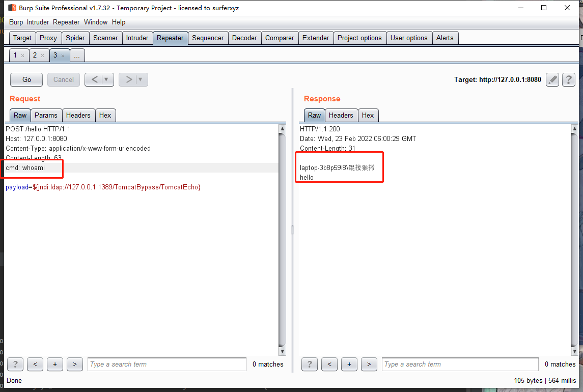Switch to the Comparer tab
Screen dimensions: 583x392
pos(280,38)
